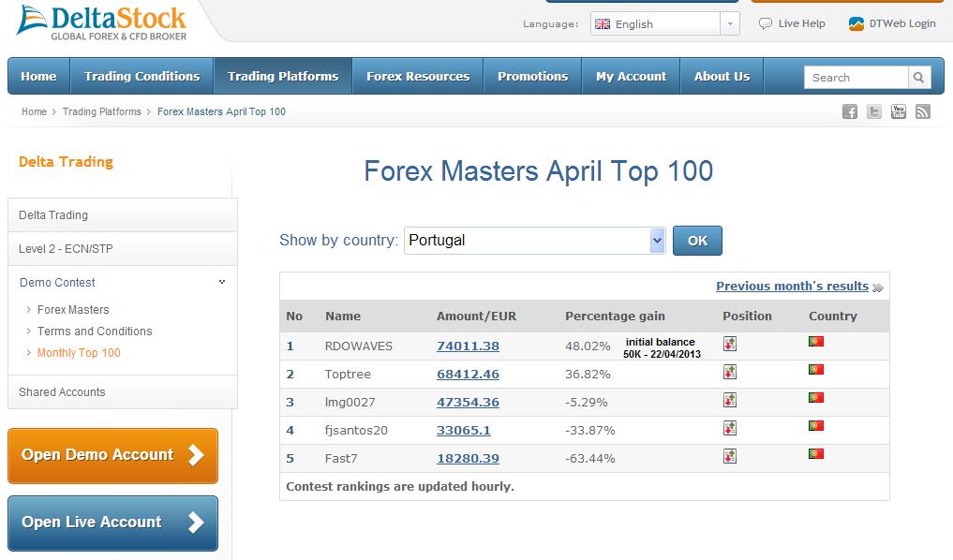This screenshot has width=953, height=560.
Task: View position icon for lmg0027
Action: pyautogui.click(x=730, y=400)
